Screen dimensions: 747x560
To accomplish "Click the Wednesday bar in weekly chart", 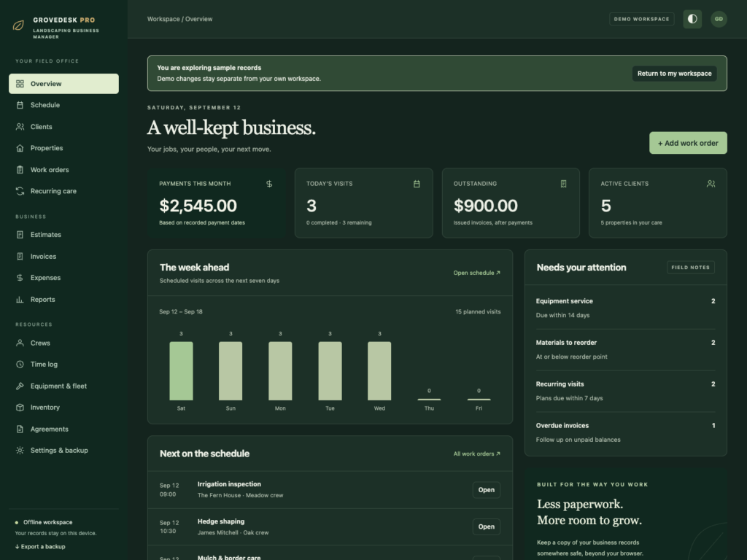I will point(379,371).
